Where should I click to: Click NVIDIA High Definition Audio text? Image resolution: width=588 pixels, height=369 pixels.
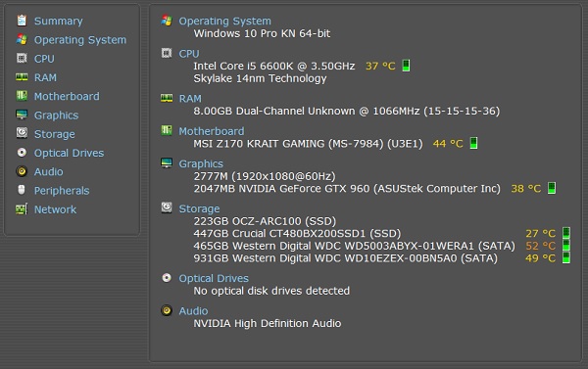[x=268, y=323]
